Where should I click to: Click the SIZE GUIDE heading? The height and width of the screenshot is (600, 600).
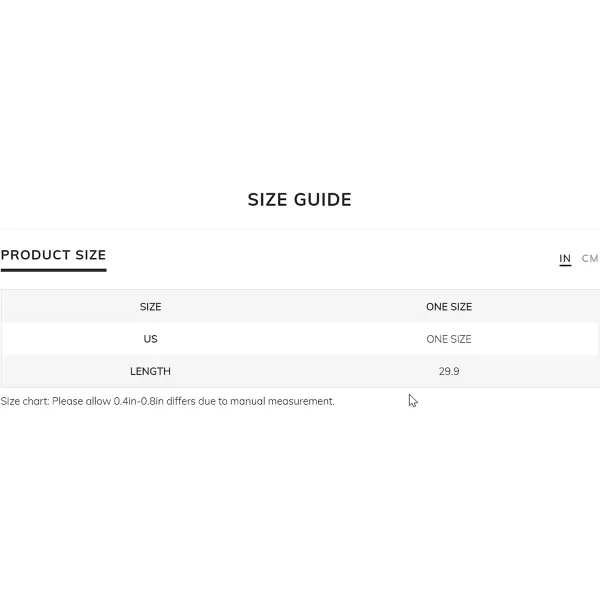[x=300, y=200]
